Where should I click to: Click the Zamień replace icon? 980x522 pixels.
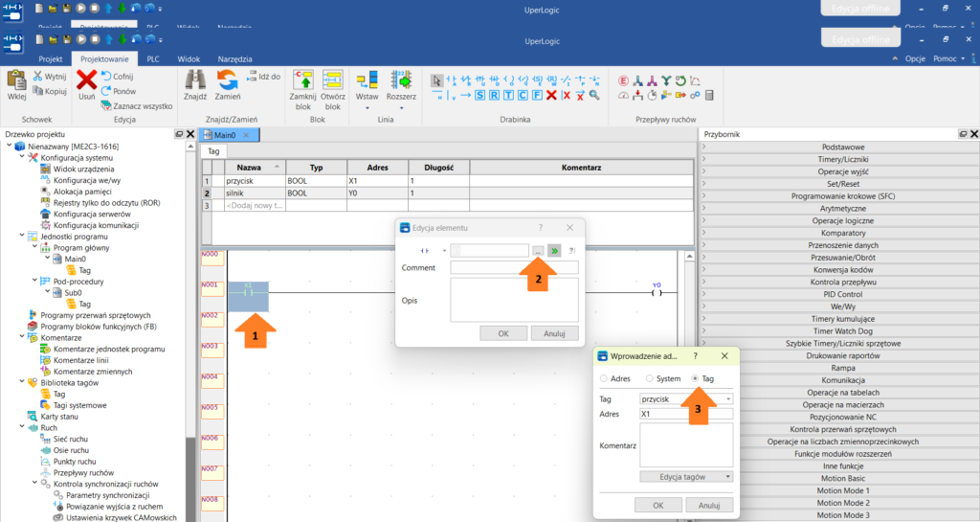click(x=228, y=80)
